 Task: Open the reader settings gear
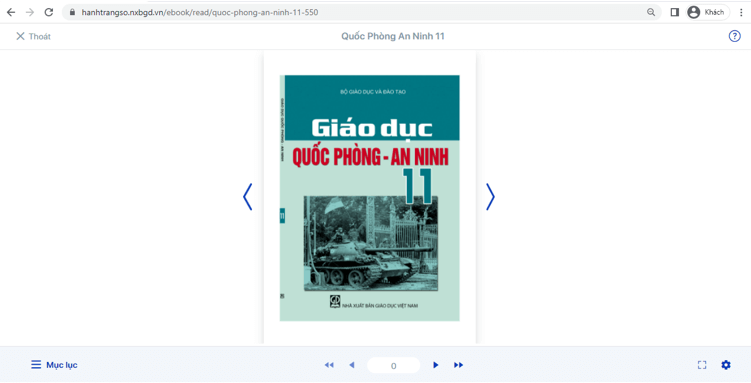726,365
